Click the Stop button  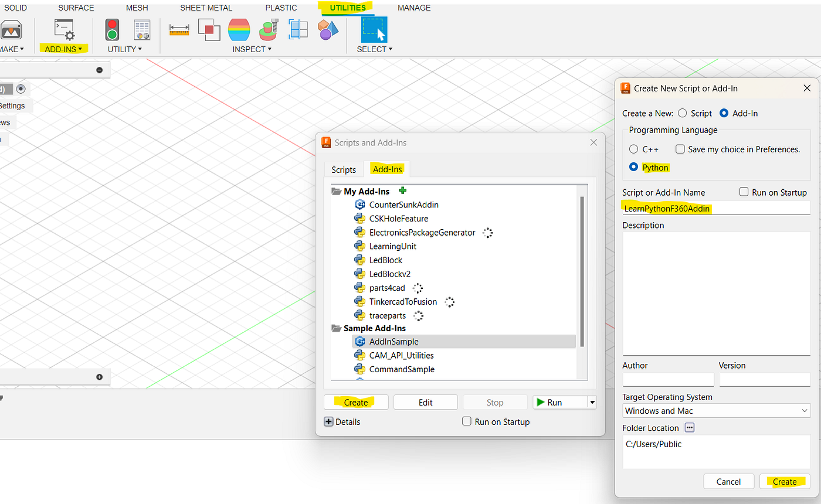tap(495, 402)
